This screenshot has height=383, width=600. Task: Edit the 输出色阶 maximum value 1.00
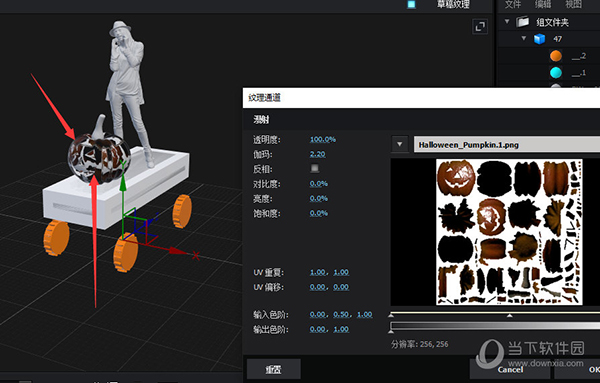[x=341, y=329]
